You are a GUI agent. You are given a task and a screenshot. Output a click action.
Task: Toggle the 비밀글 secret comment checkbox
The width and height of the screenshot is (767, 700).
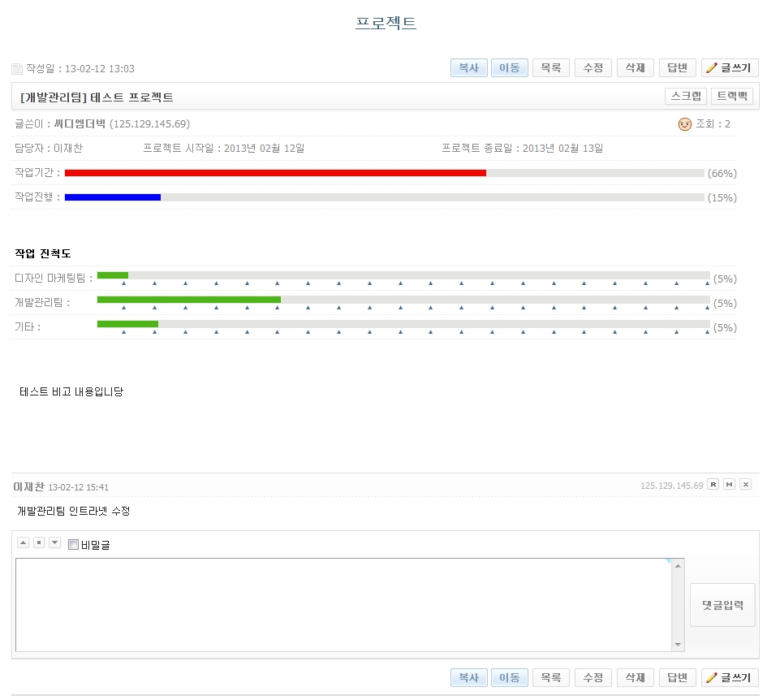(74, 545)
